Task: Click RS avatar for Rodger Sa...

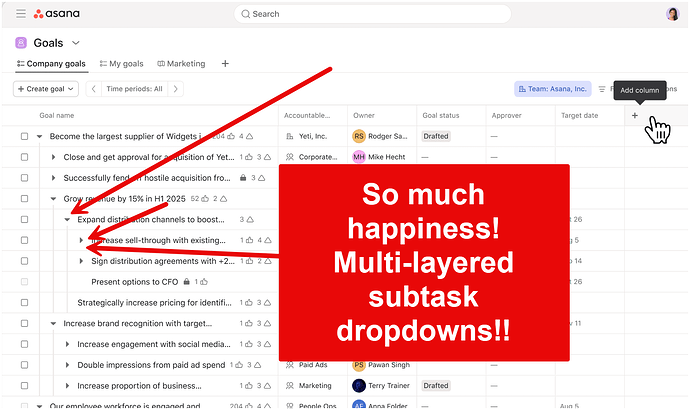Action: point(359,136)
